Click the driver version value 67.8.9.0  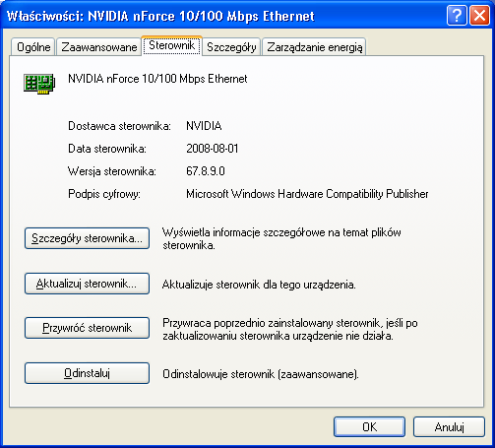(x=206, y=171)
